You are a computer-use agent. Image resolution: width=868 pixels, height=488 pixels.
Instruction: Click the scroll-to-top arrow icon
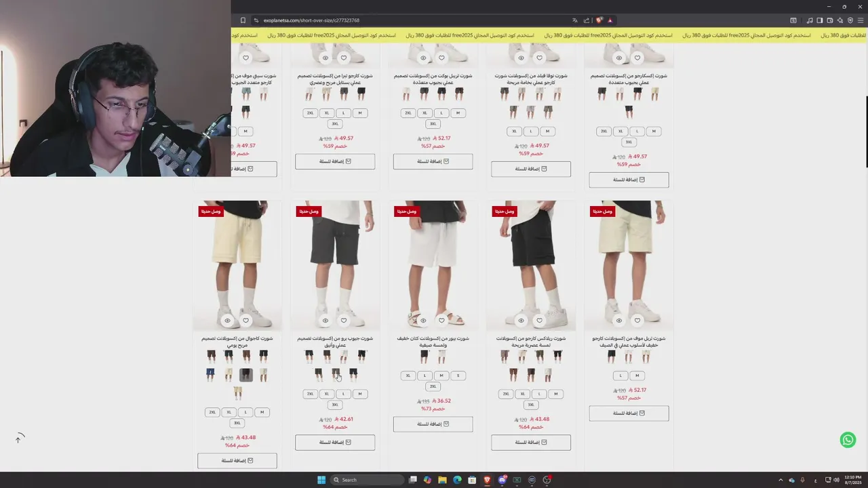(x=18, y=439)
